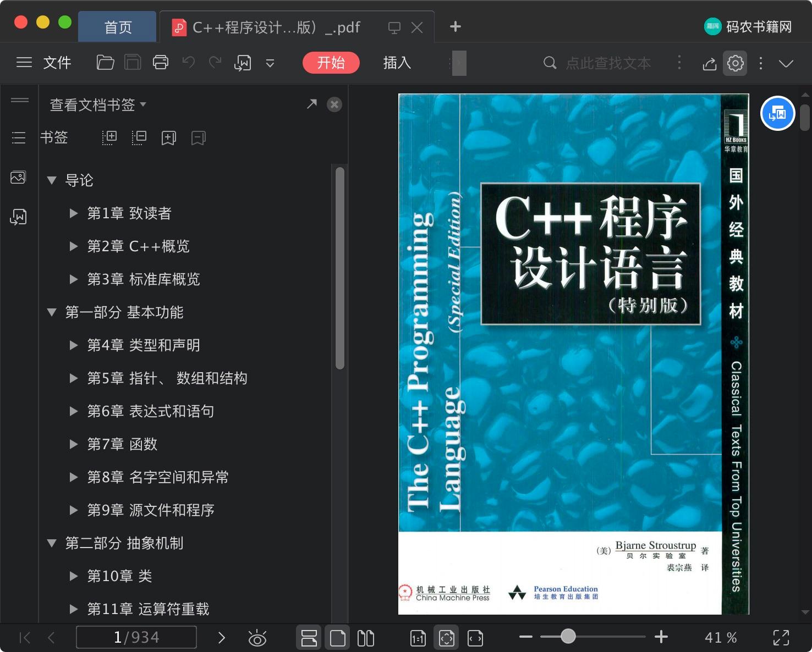
Task: Toggle eye protection mode icon
Action: [x=257, y=638]
